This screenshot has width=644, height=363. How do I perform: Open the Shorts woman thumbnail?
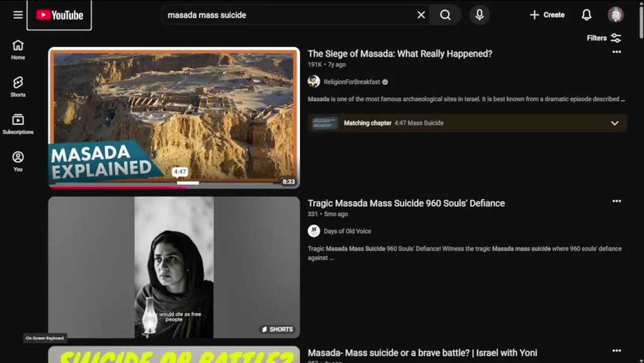pos(174,267)
